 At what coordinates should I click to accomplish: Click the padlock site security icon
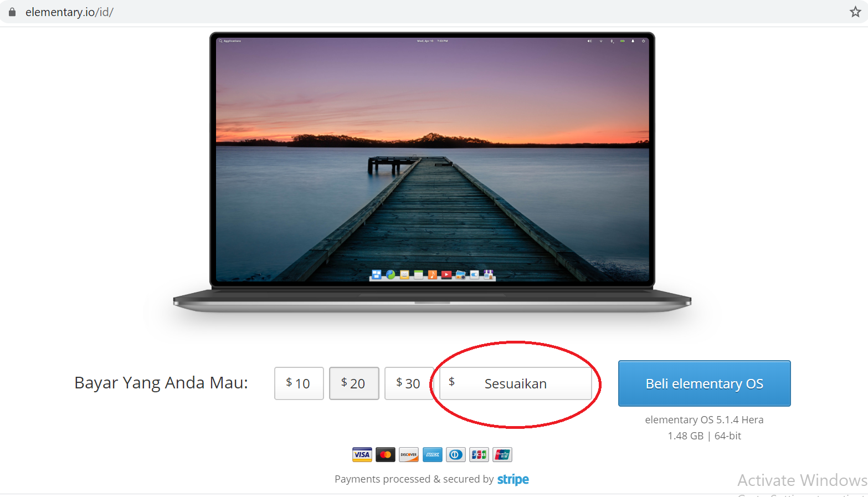tap(12, 12)
